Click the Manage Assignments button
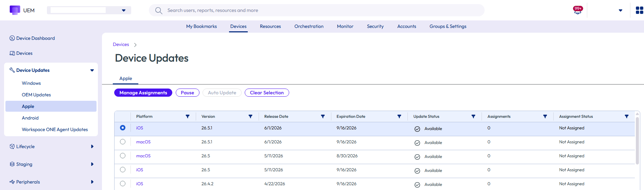This screenshot has height=190, width=644. (x=143, y=93)
